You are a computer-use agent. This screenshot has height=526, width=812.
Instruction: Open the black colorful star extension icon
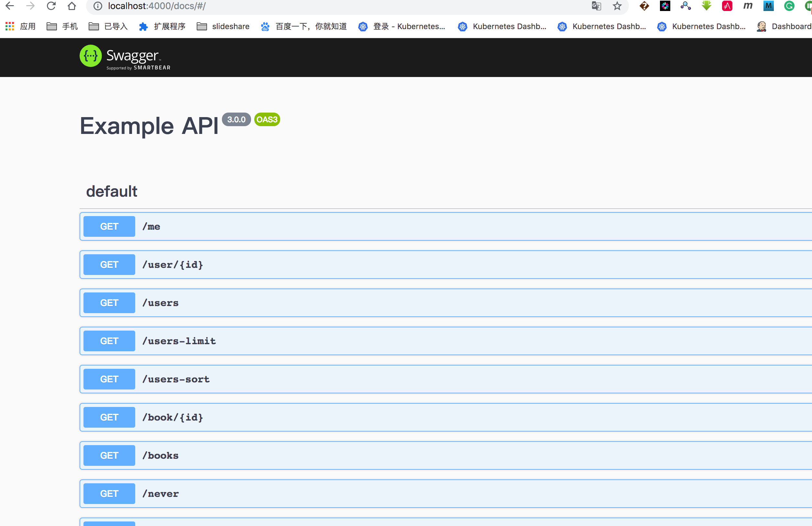[665, 6]
